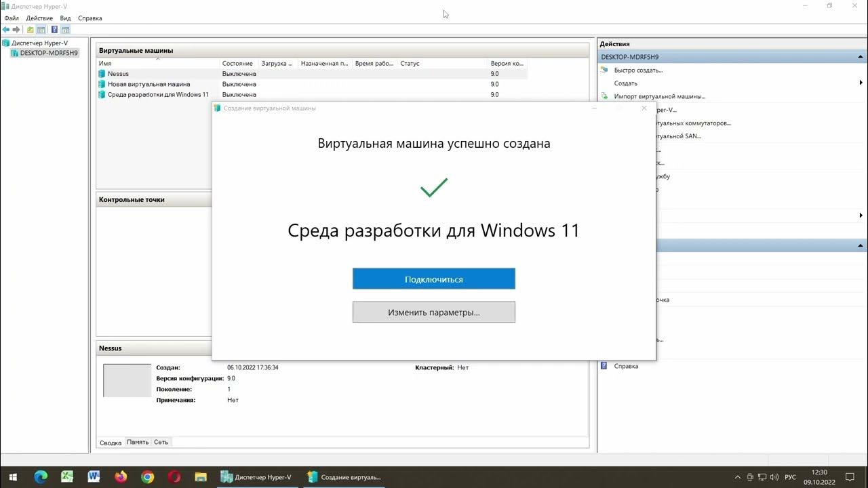Launch Word from taskbar
This screenshot has width=868, height=488.
pos(94,477)
